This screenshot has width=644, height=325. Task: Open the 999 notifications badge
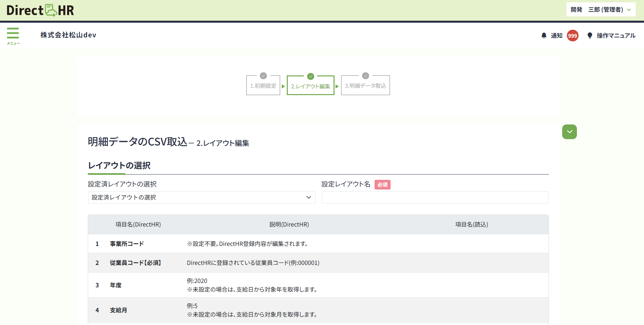(572, 36)
